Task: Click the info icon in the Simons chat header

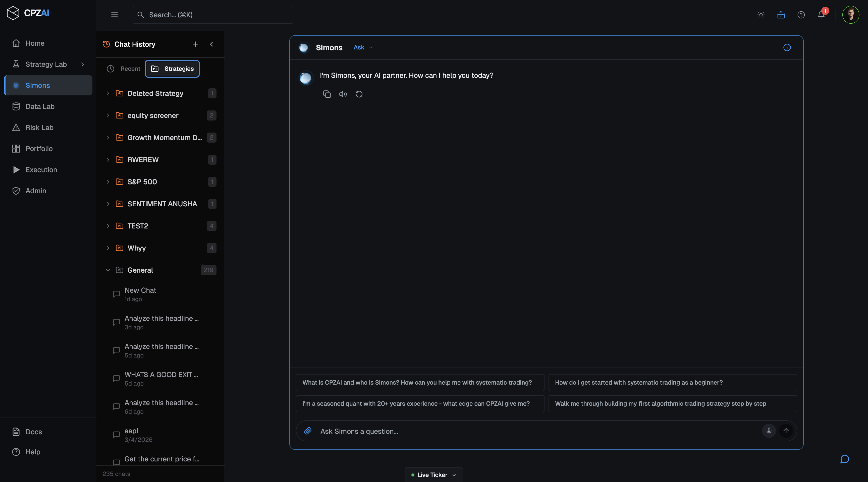Action: point(787,47)
